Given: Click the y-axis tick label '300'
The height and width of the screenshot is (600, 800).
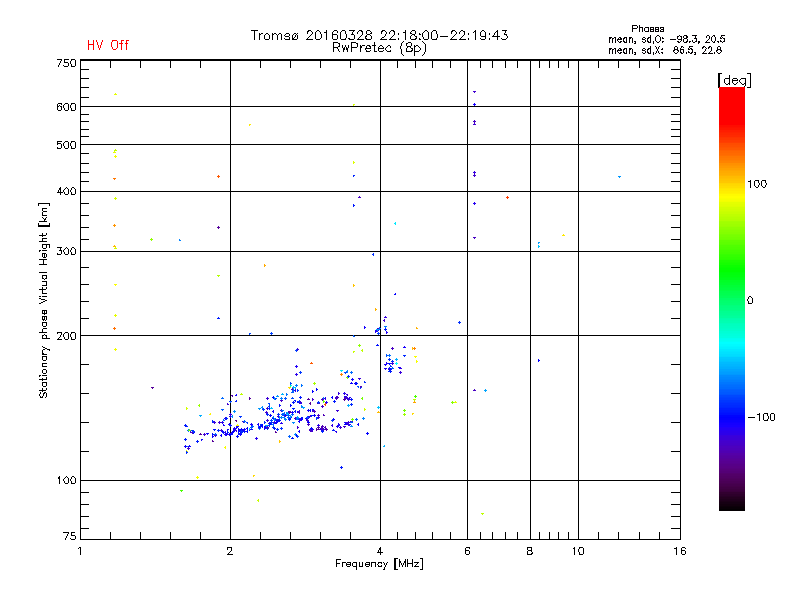Looking at the screenshot, I should click(66, 252).
